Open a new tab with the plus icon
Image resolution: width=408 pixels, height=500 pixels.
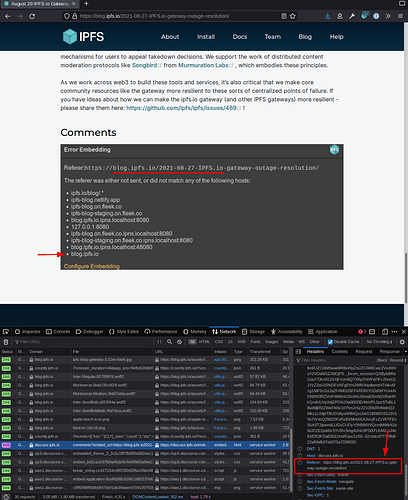pos(86,4)
